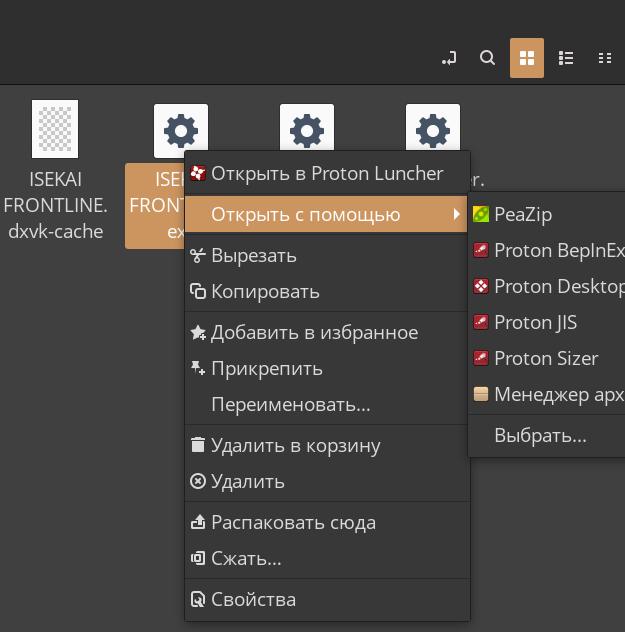Switch to list view

pos(566,58)
